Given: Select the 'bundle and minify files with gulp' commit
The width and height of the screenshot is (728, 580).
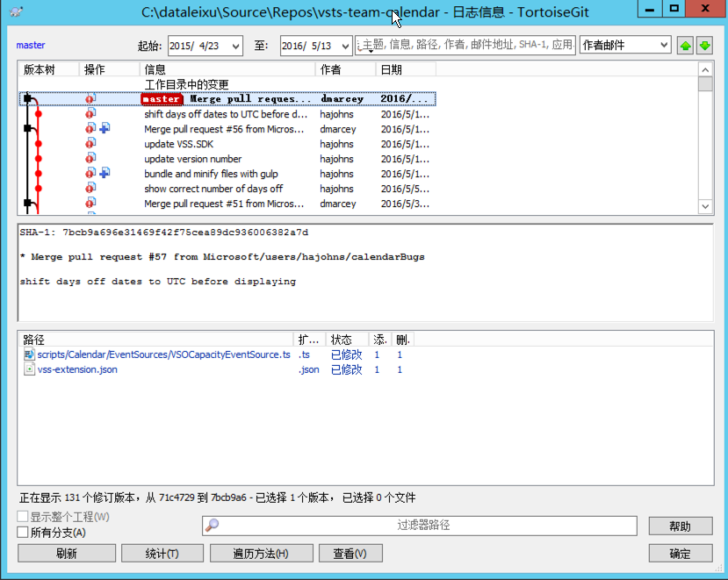Looking at the screenshot, I should click(227, 174).
